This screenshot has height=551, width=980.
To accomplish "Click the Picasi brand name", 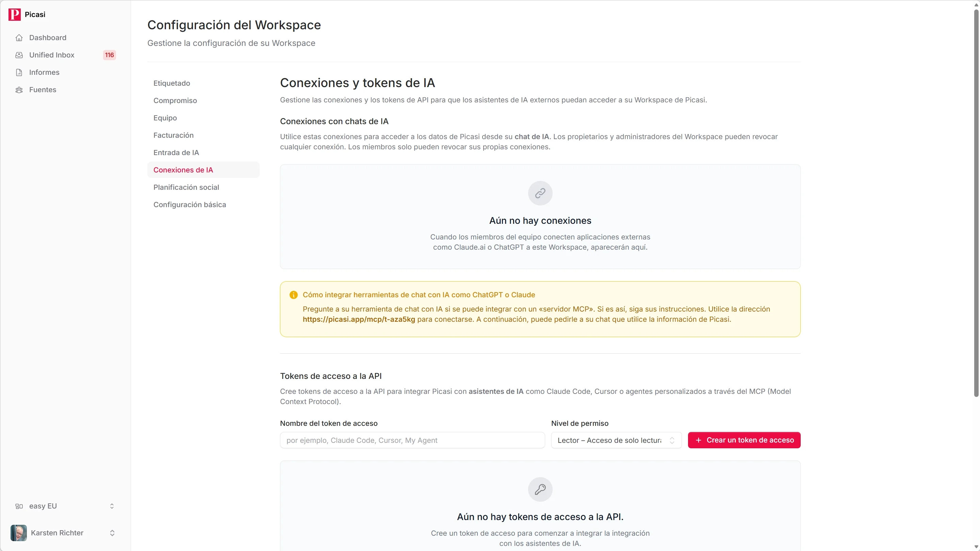I will (35, 14).
